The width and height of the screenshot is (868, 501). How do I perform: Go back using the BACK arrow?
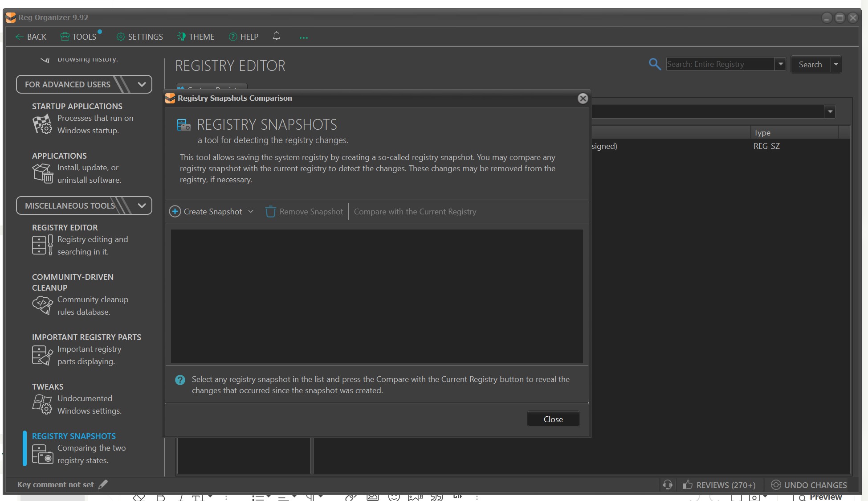coord(31,37)
